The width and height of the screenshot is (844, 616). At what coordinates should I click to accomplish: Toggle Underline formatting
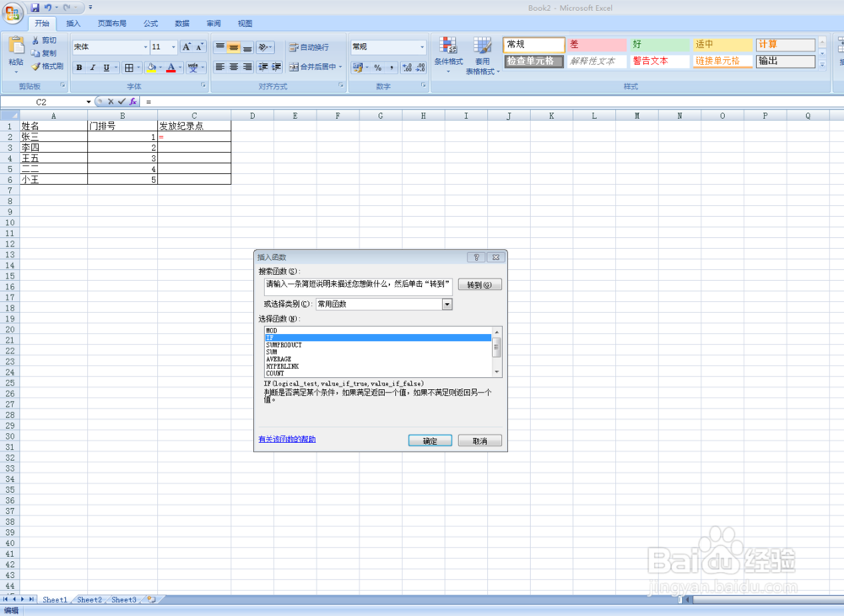[106, 68]
